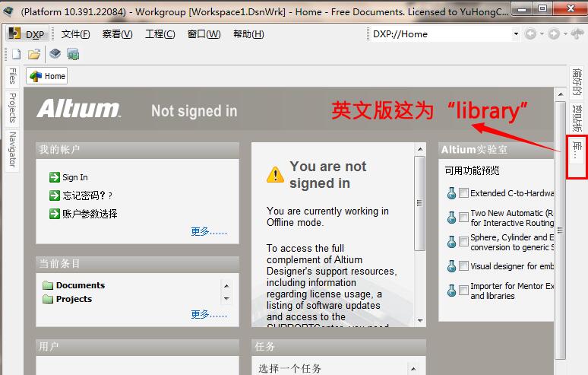588x375 pixels.
Task: Click the device view chip toolbar icon
Action: pyautogui.click(x=55, y=54)
